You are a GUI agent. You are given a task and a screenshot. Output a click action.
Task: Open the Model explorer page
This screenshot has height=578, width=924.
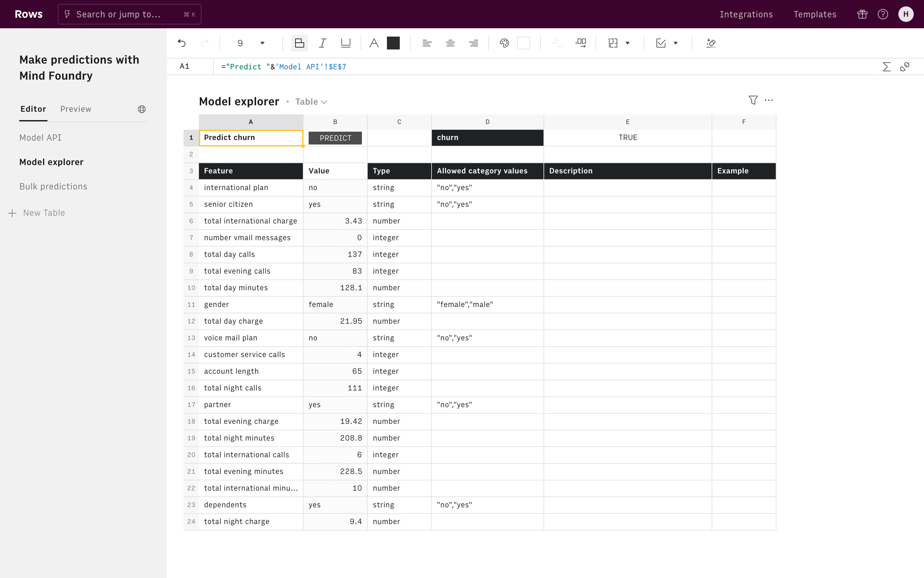tap(51, 162)
